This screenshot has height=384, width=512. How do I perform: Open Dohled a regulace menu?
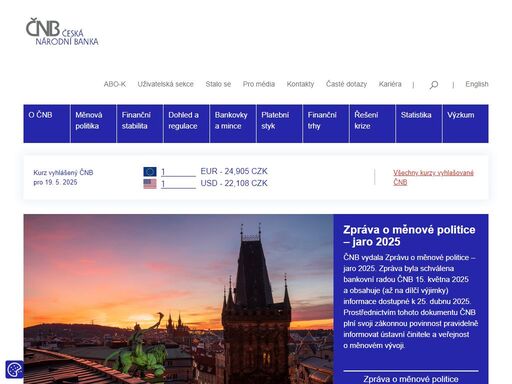click(186, 124)
